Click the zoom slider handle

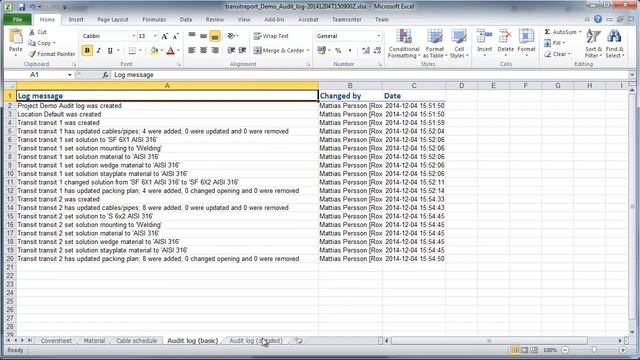[x=594, y=350]
